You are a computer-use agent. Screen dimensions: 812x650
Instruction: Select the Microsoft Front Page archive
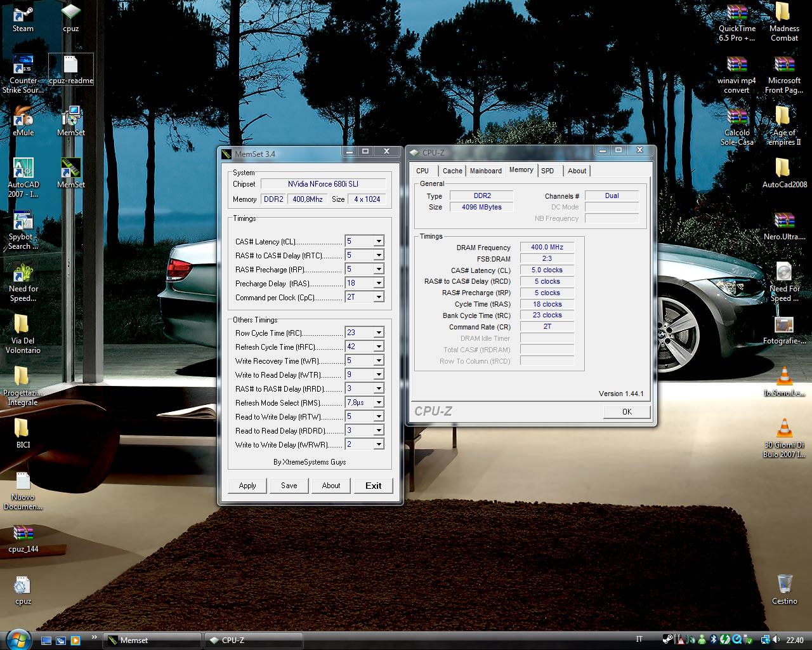coord(784,75)
